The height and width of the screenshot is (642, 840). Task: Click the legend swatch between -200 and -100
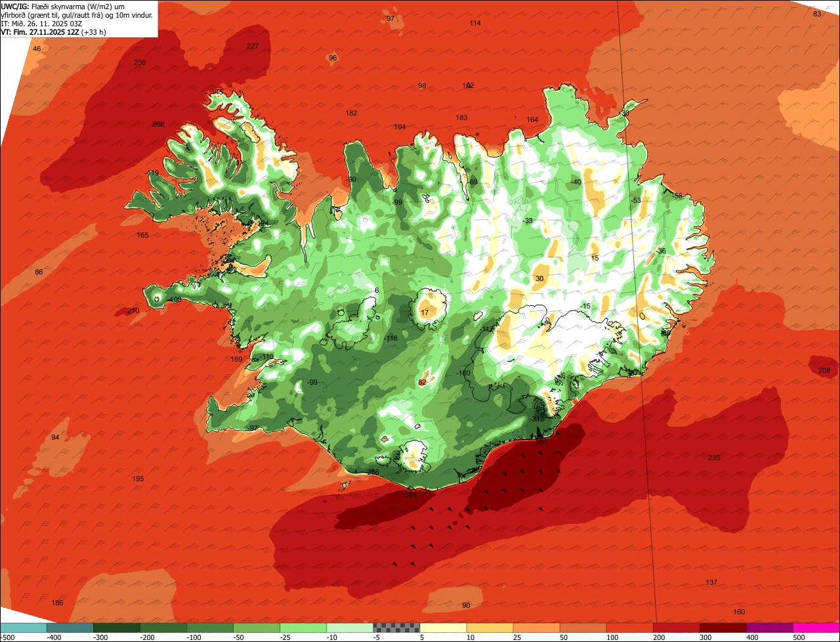(x=163, y=628)
